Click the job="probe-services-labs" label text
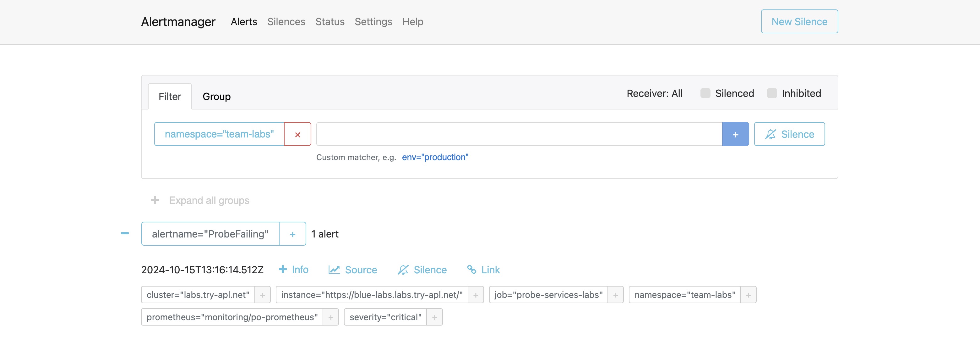This screenshot has width=980, height=346. point(549,295)
